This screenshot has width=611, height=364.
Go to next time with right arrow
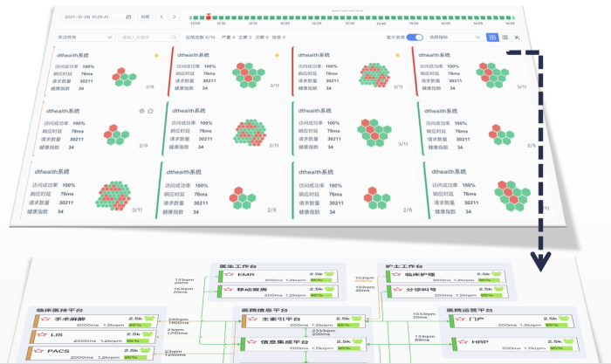[175, 17]
